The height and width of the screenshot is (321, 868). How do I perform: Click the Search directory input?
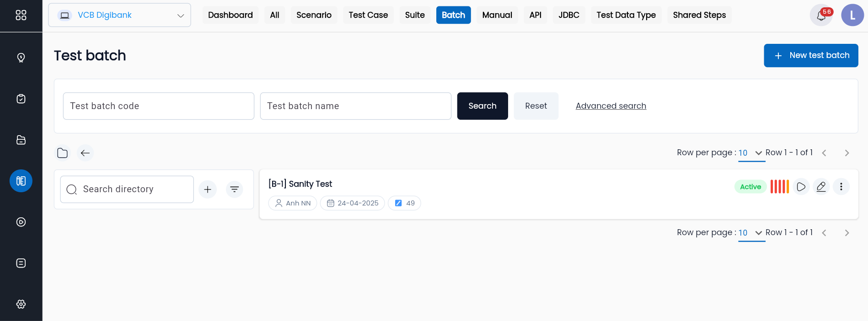point(127,189)
